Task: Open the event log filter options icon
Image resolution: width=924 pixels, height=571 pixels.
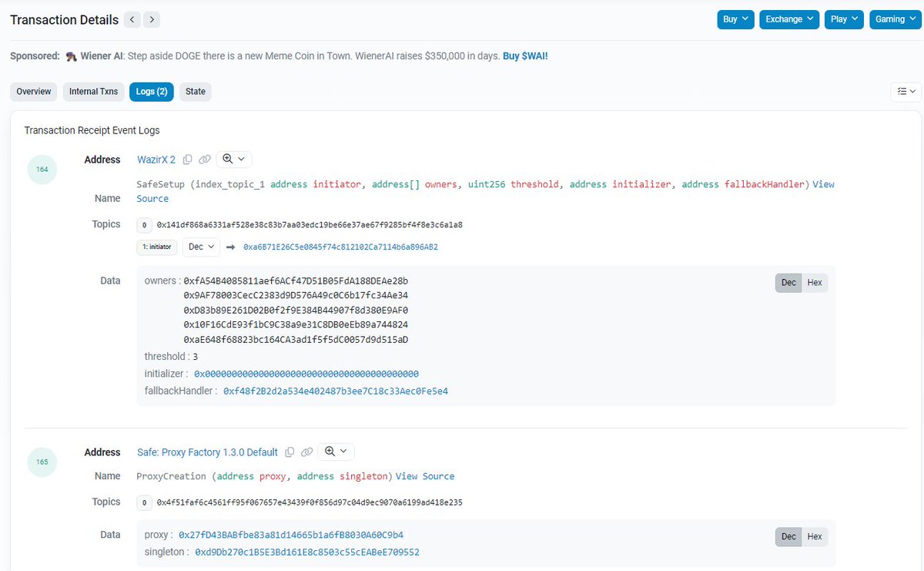Action: point(906,91)
